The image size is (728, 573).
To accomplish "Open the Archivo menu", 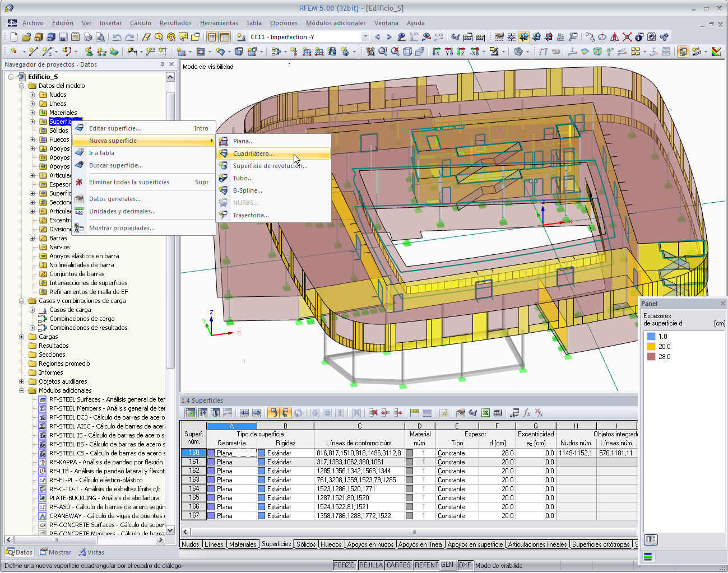I will 33,23.
